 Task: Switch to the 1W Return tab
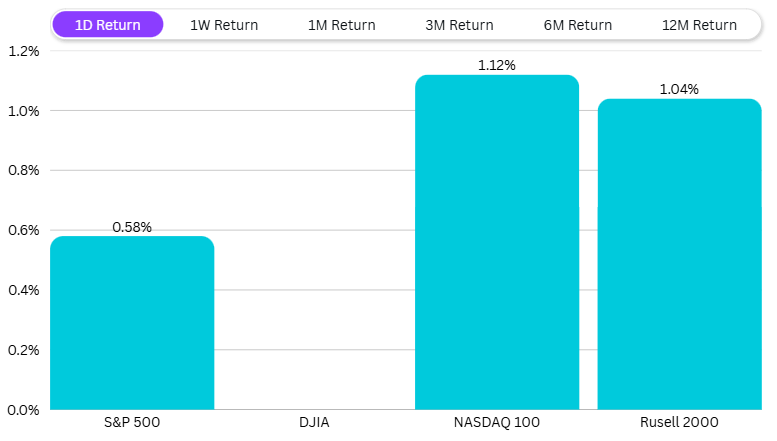pos(224,25)
